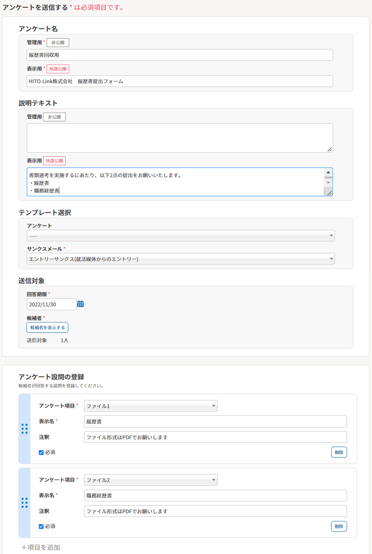Open the サンクスメール dropdown
The width and height of the screenshot is (372, 554).
pyautogui.click(x=181, y=259)
